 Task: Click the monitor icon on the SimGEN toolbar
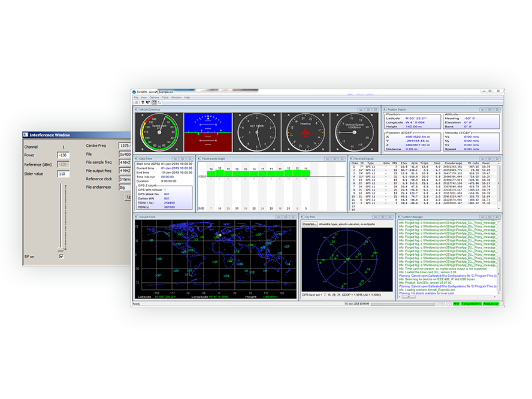[155, 102]
